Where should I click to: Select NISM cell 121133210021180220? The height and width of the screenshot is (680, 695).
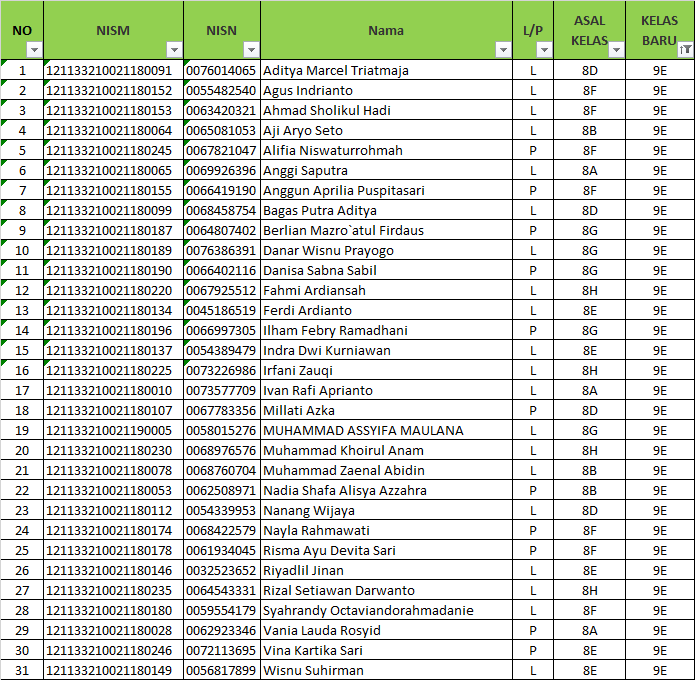(113, 290)
